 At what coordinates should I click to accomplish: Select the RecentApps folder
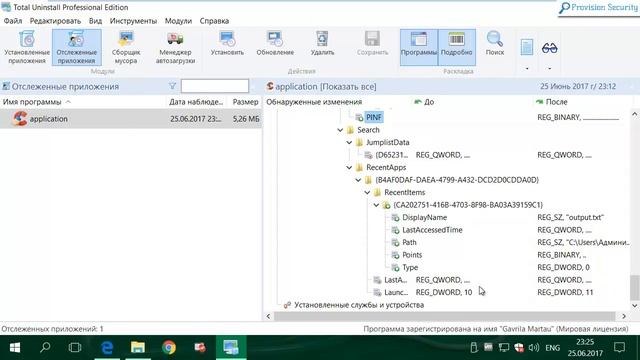click(386, 167)
